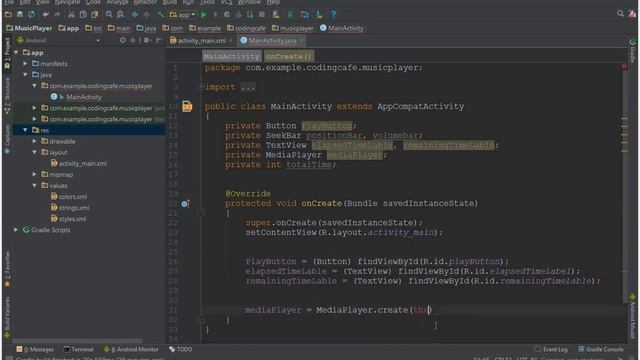
Task: Click the back navigation arrow icon
Action: 135,15
